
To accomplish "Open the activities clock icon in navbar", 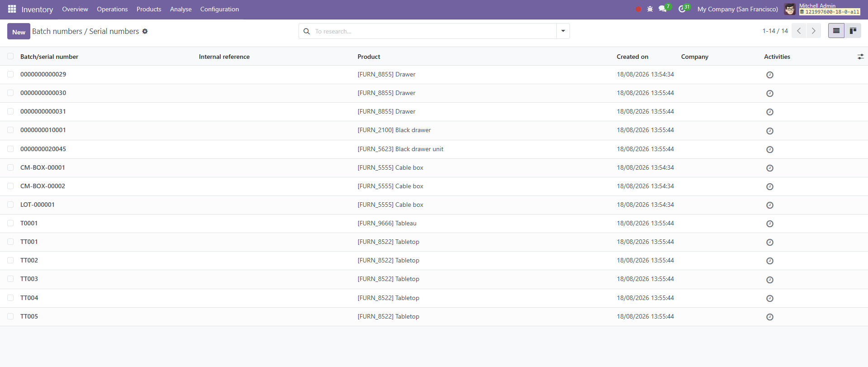I will [x=682, y=9].
